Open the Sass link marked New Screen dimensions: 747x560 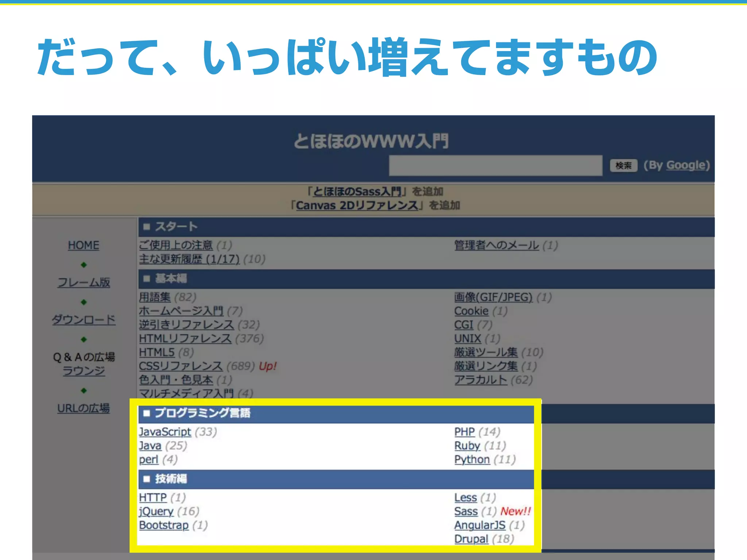tap(466, 512)
